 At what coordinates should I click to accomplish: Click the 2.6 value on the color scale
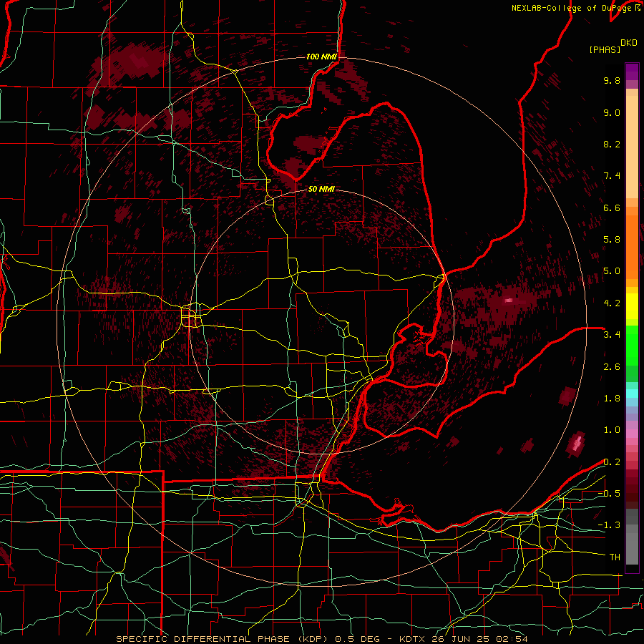click(612, 367)
